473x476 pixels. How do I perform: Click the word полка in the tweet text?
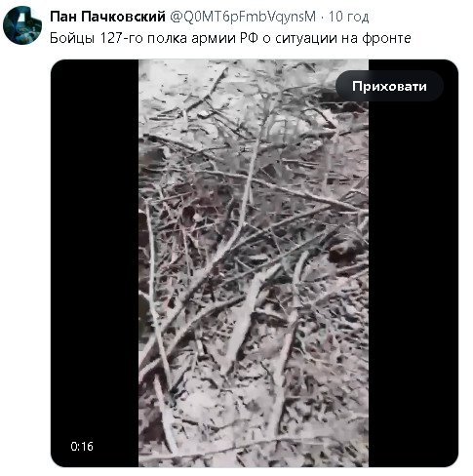click(x=167, y=38)
